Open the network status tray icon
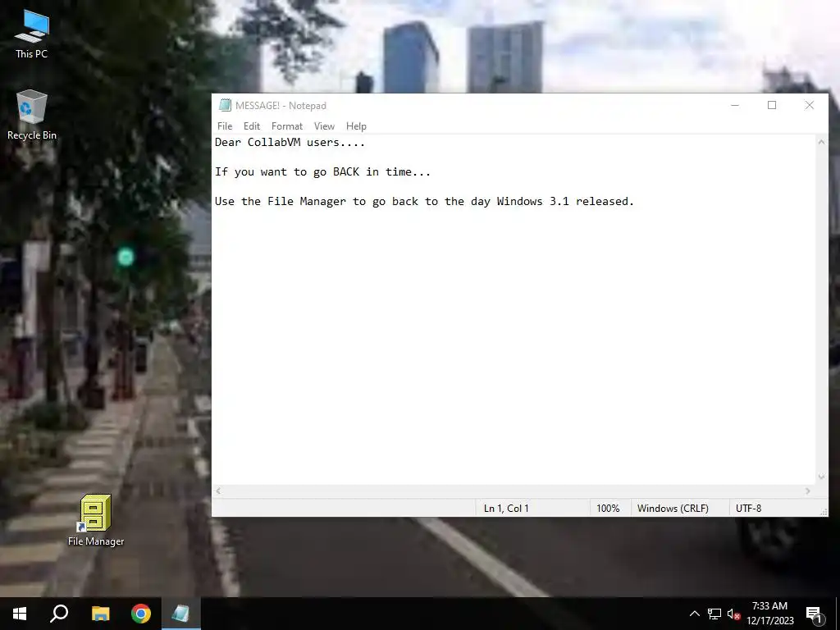This screenshot has height=630, width=840. click(x=714, y=614)
